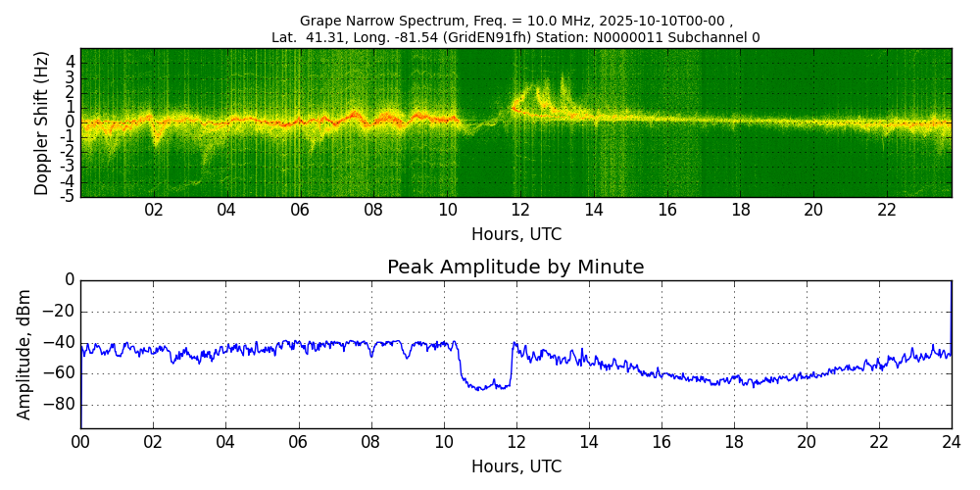Click the station latitude and longitude subtitle
This screenshot has height=490, width=980.
pos(515,37)
